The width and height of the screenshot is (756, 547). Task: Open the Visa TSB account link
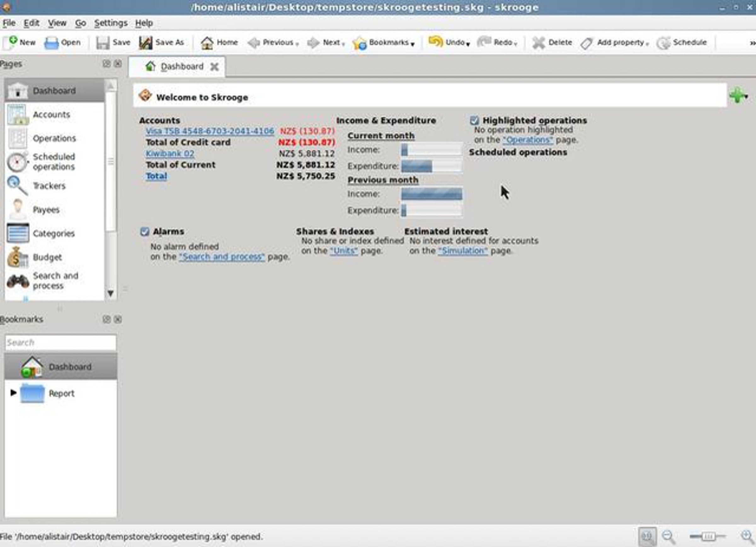[x=210, y=131]
